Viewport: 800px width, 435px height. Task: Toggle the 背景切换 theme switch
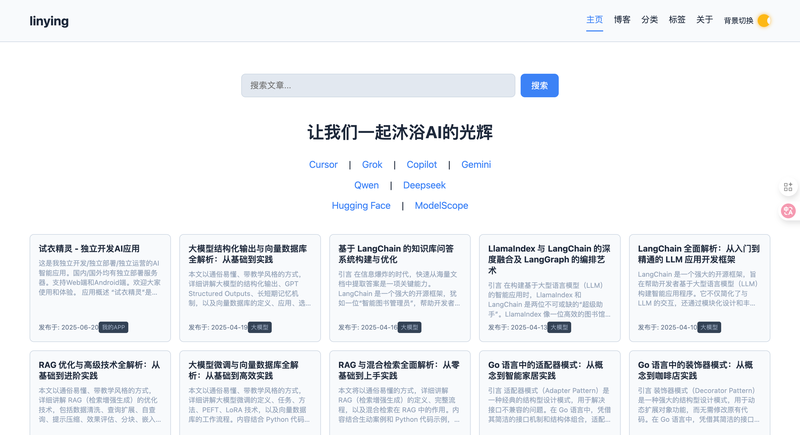tap(764, 20)
